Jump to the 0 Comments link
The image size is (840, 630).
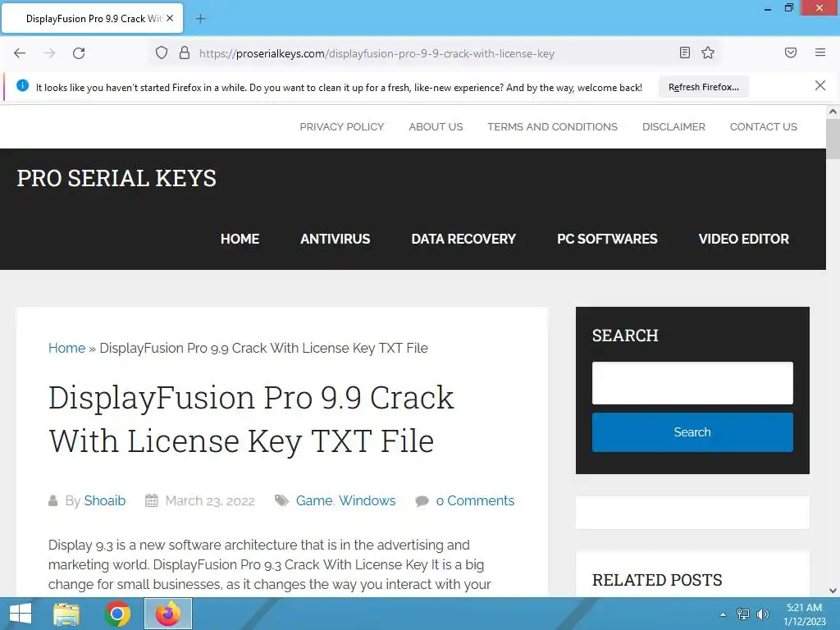[x=475, y=501]
